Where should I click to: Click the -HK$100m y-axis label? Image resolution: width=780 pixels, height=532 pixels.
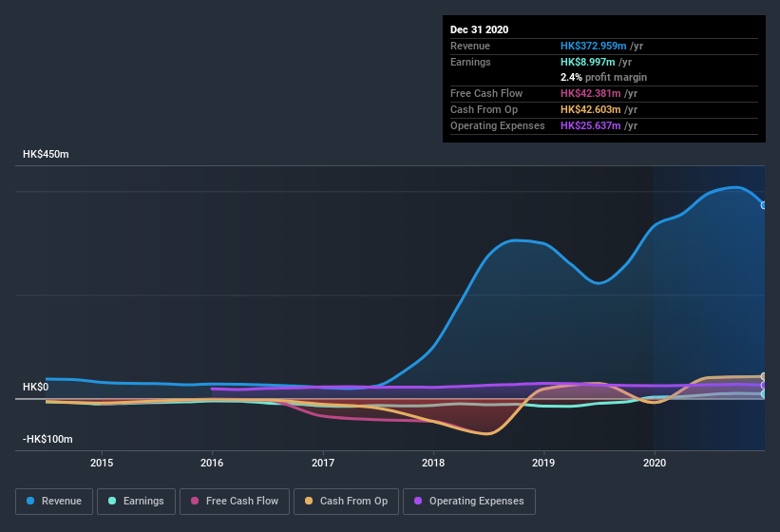tap(48, 439)
